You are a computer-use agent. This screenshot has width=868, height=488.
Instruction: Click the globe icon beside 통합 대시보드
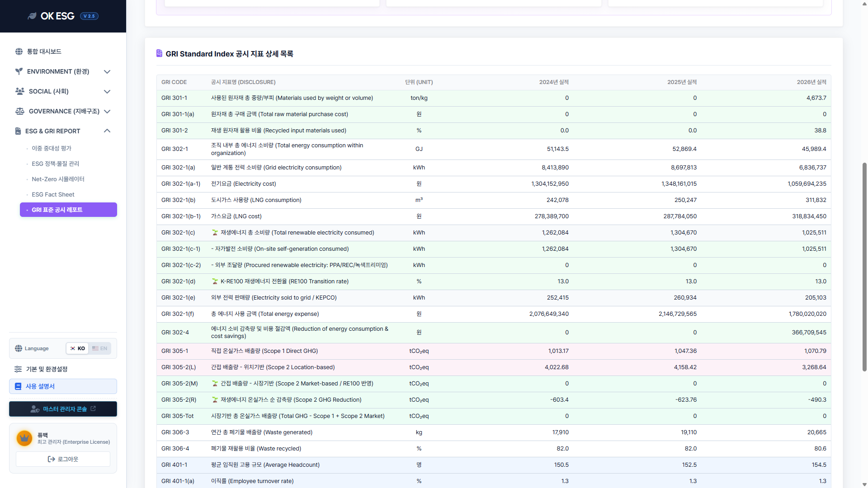[x=19, y=52]
